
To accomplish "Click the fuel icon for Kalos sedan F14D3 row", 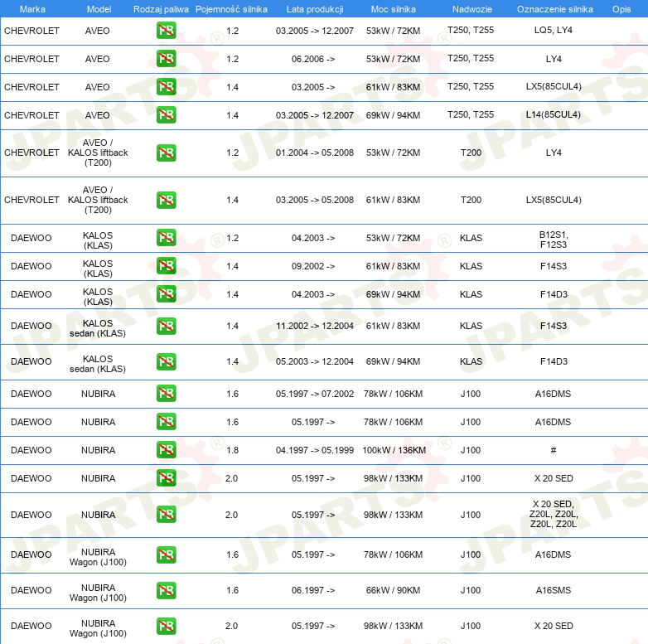I will [166, 361].
